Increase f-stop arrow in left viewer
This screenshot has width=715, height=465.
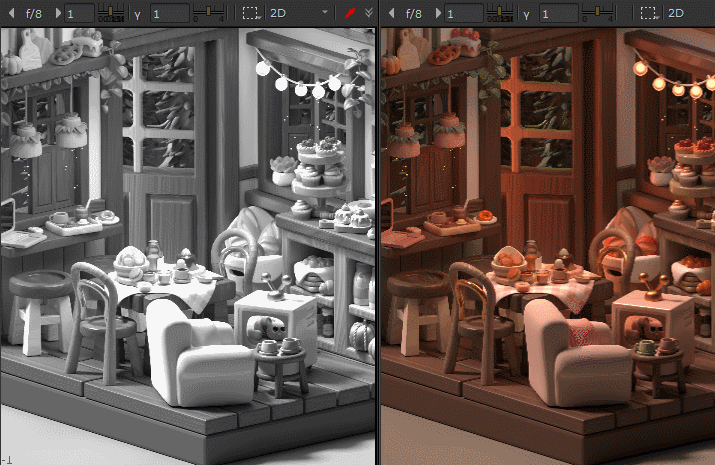click(58, 13)
